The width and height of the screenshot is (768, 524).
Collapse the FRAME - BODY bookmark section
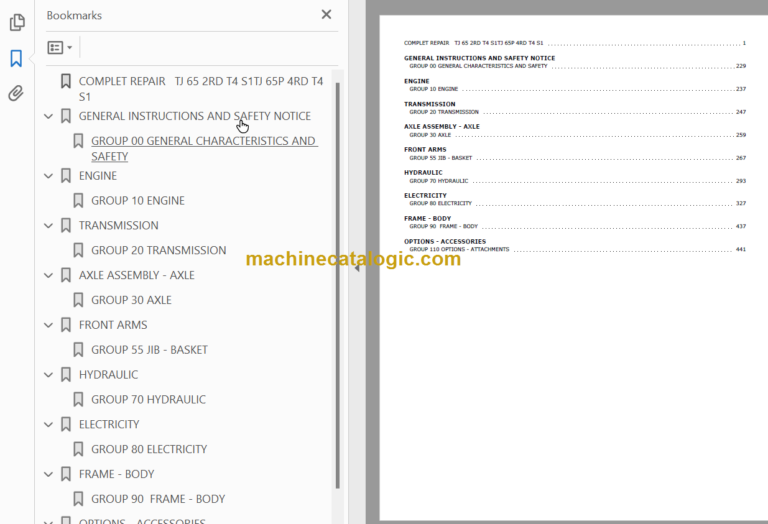tap(48, 475)
